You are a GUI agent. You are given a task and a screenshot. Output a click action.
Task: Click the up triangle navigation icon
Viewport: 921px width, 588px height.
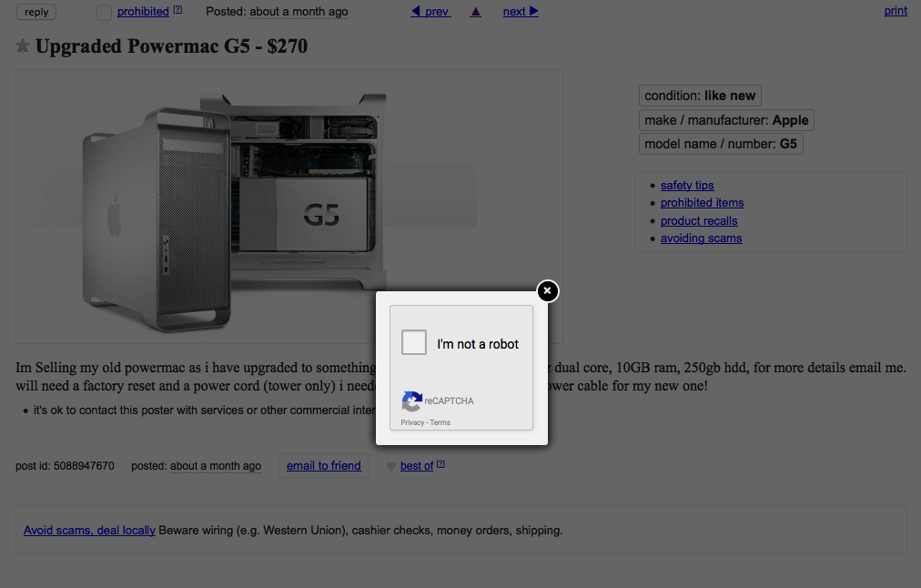pos(476,12)
